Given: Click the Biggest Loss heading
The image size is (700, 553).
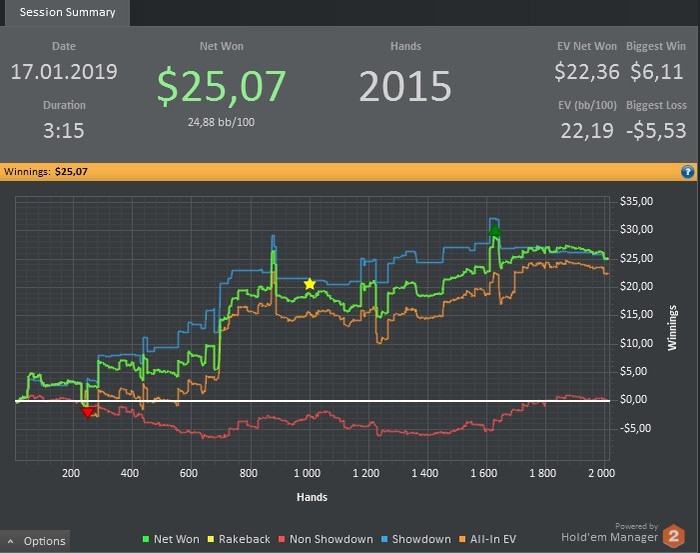Looking at the screenshot, I should pos(656,105).
